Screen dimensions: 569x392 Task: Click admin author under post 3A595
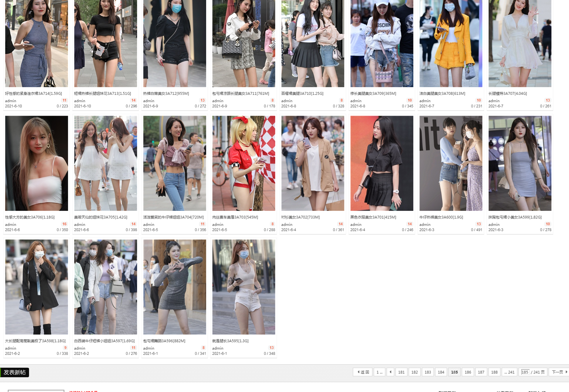218,348
